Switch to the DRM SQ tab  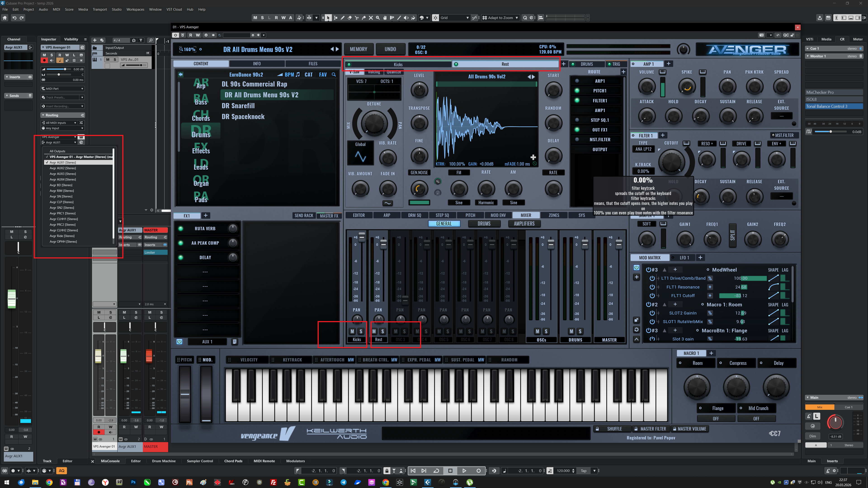point(415,215)
